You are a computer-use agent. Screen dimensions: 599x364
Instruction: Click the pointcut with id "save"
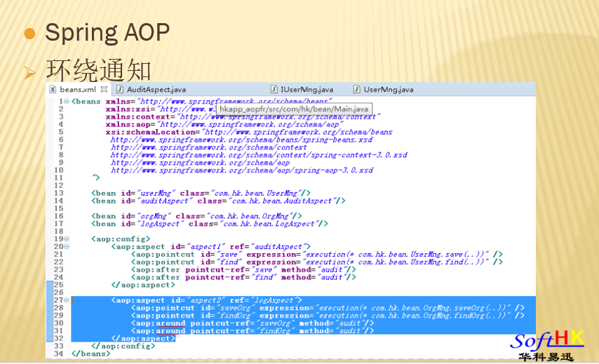click(x=317, y=254)
